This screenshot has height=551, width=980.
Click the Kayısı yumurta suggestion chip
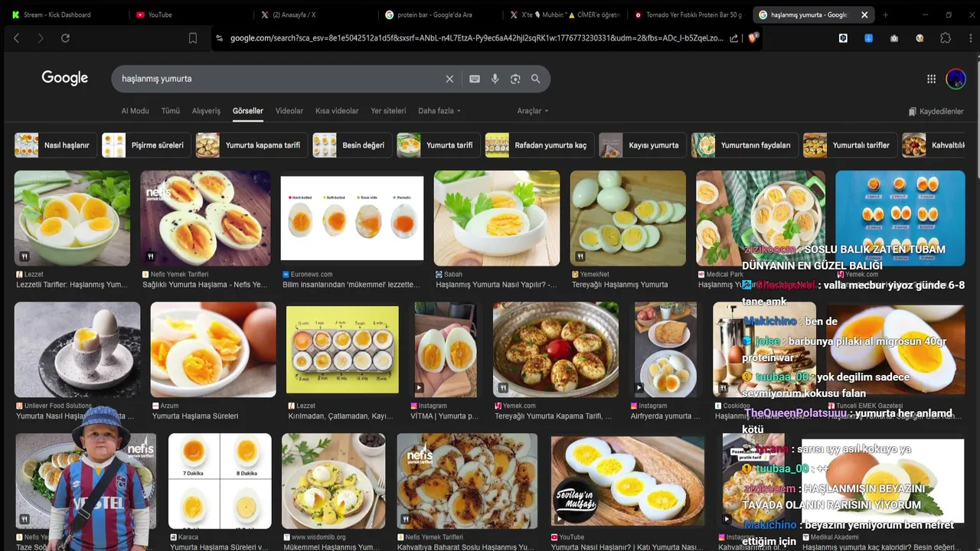pos(643,145)
